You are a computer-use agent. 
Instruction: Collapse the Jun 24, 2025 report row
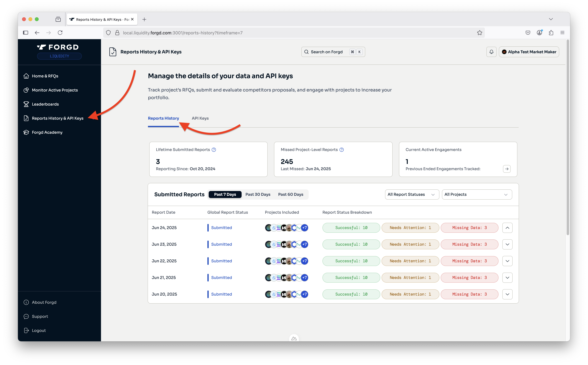click(507, 228)
